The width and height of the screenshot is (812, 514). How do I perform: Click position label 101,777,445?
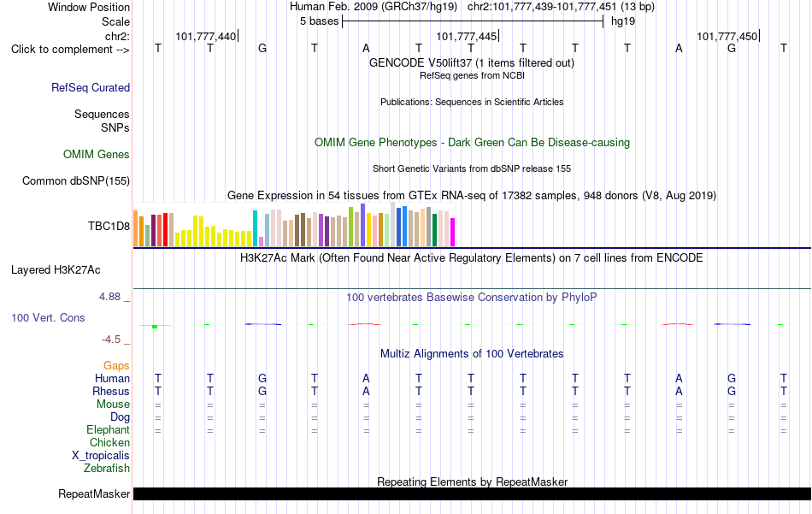click(466, 36)
